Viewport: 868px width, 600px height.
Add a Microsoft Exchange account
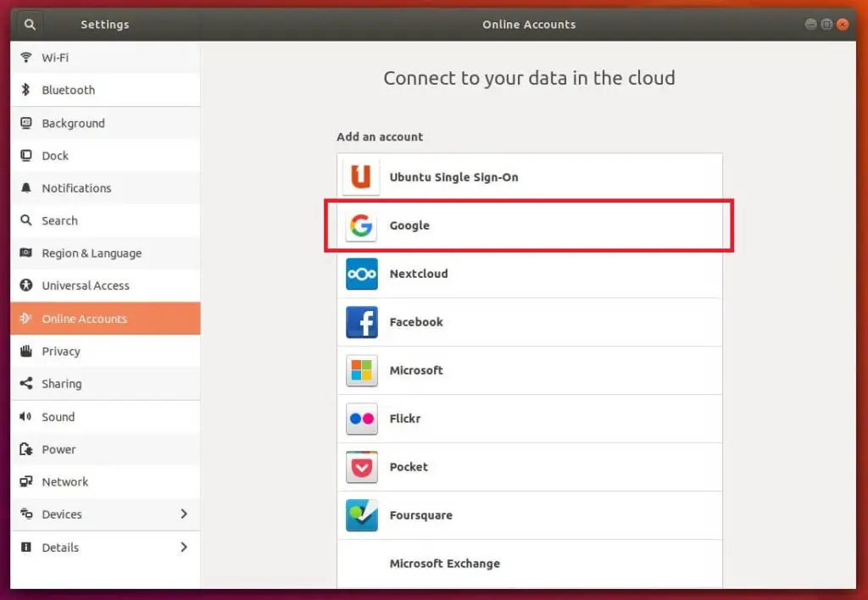coord(529,564)
